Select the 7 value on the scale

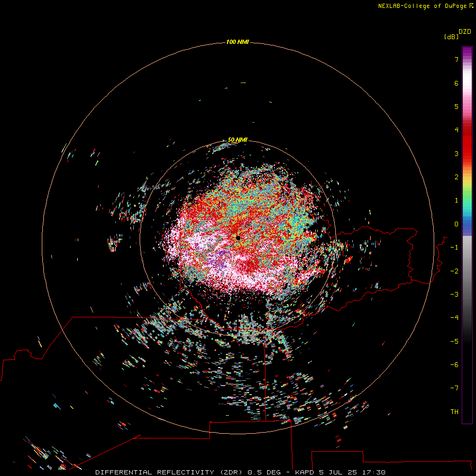[456, 59]
